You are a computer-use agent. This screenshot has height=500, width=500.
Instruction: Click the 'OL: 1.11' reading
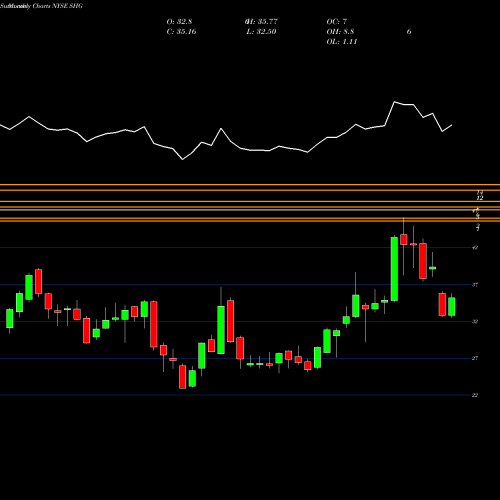click(x=342, y=42)
